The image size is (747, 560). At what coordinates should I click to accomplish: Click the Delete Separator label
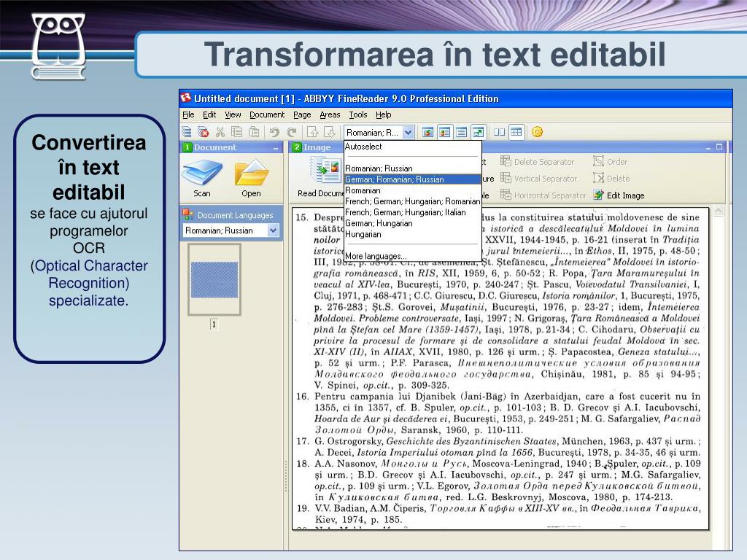(x=544, y=161)
